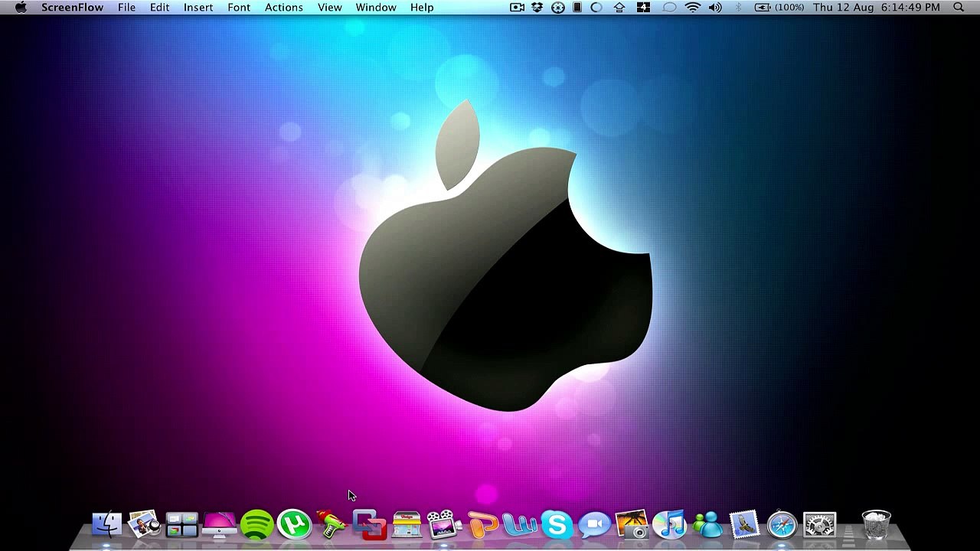980x551 pixels.
Task: Open the movie camera app in Dock
Action: point(444,525)
